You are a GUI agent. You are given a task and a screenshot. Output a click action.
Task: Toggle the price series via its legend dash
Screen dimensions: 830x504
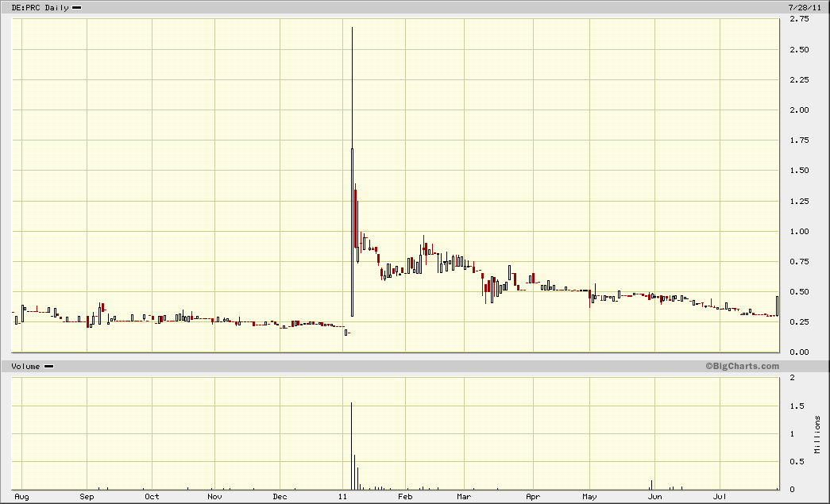(75, 7)
